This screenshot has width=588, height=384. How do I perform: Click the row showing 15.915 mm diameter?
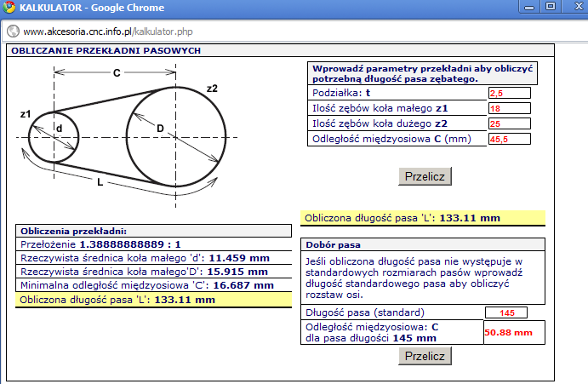(153, 272)
